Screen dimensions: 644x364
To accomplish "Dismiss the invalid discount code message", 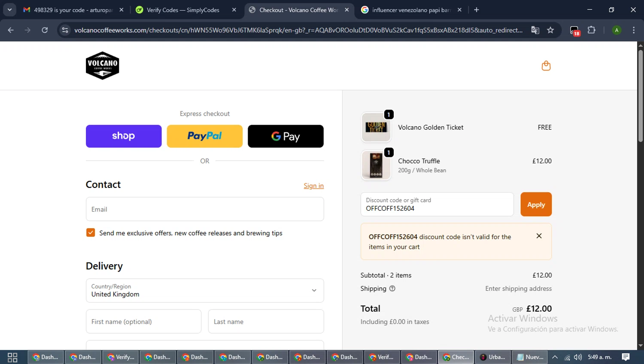I will click(539, 236).
